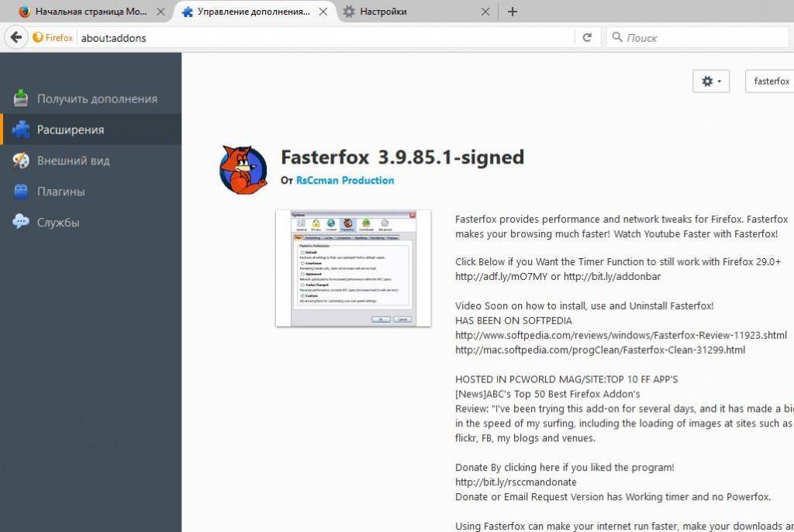
Task: Open Расширения category in sidebar
Action: [91, 130]
